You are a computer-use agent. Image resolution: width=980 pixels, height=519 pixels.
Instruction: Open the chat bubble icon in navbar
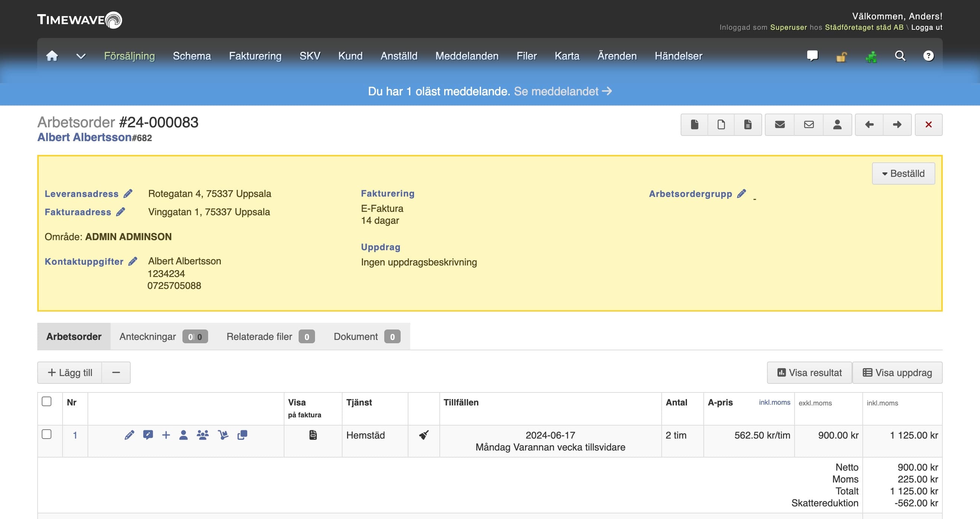point(812,56)
